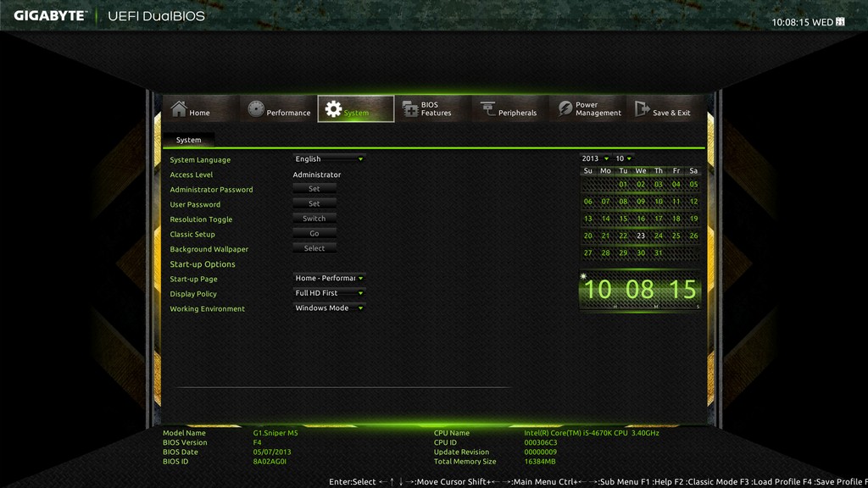Click the UEFI DualBIOS title
The height and width of the screenshot is (488, 868).
pos(156,16)
